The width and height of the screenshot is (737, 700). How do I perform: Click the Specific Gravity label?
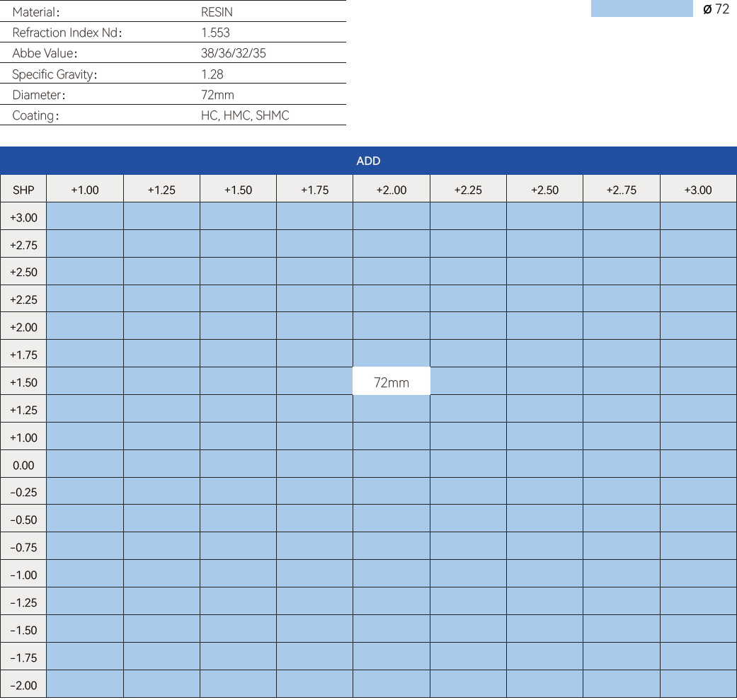coord(55,74)
